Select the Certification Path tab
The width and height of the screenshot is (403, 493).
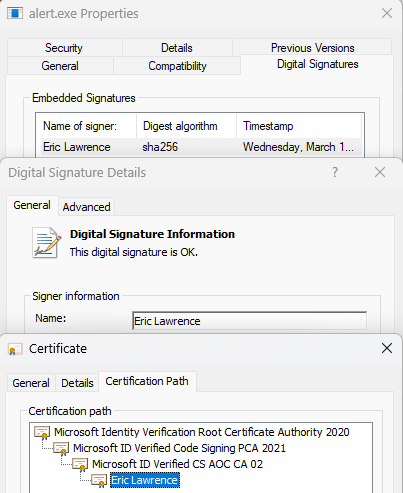(147, 381)
